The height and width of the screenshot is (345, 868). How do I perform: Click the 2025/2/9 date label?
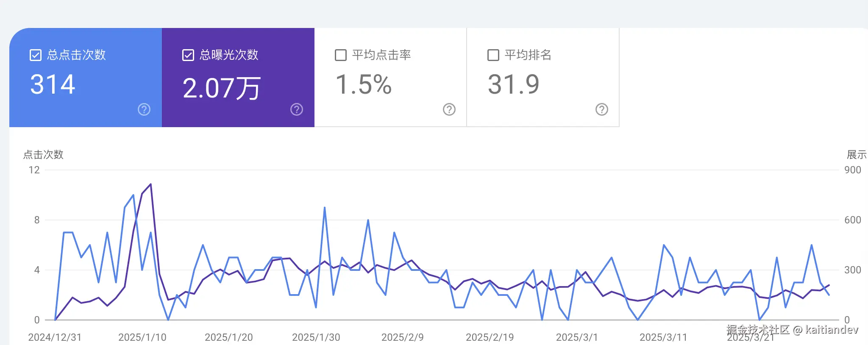403,337
